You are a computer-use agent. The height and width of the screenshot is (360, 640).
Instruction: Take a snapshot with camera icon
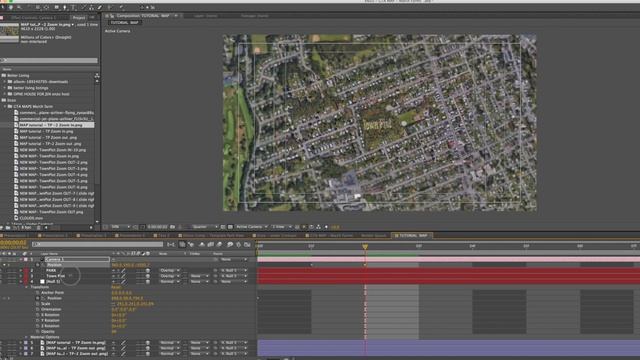172,227
